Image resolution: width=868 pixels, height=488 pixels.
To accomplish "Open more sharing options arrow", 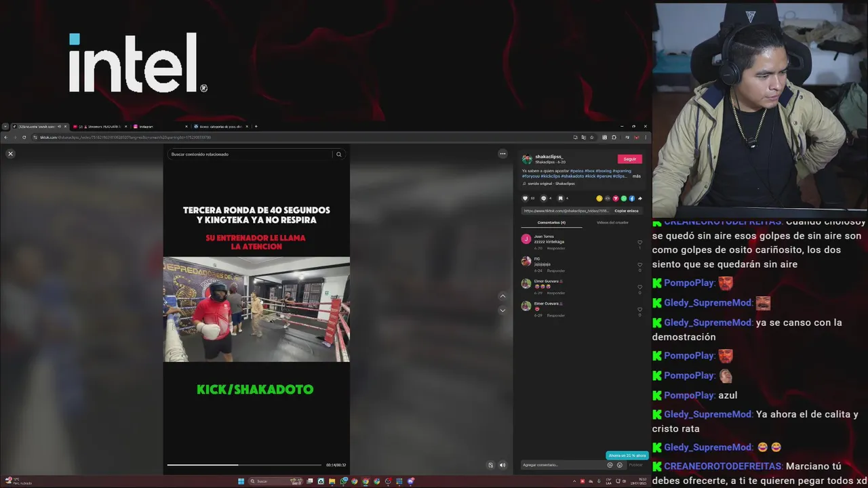I will point(639,199).
